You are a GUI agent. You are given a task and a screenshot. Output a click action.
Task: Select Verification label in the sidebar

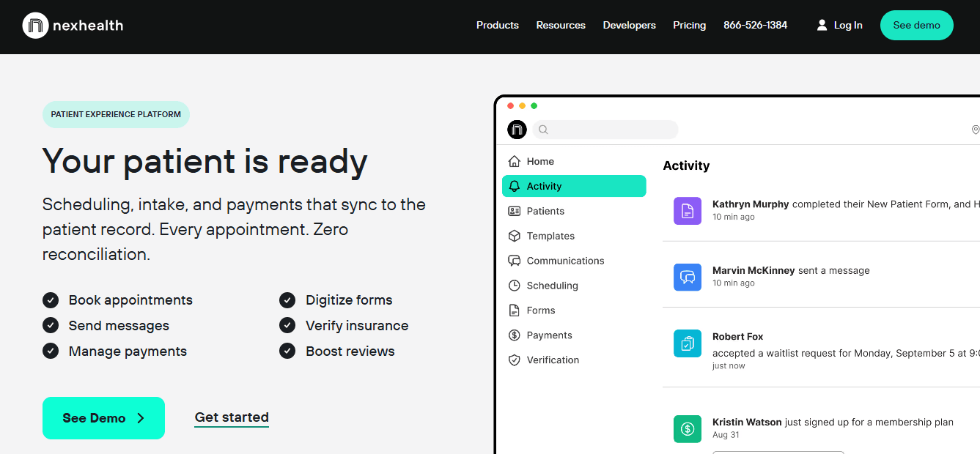(x=553, y=360)
